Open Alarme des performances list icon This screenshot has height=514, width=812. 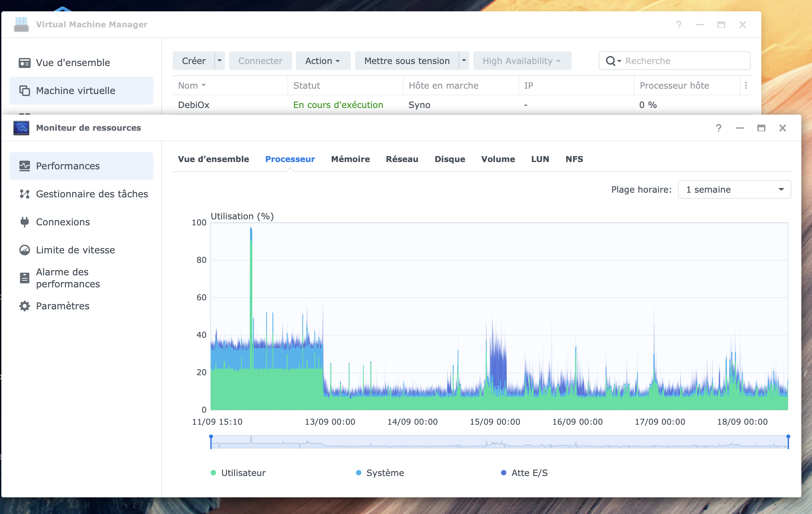[x=24, y=278]
